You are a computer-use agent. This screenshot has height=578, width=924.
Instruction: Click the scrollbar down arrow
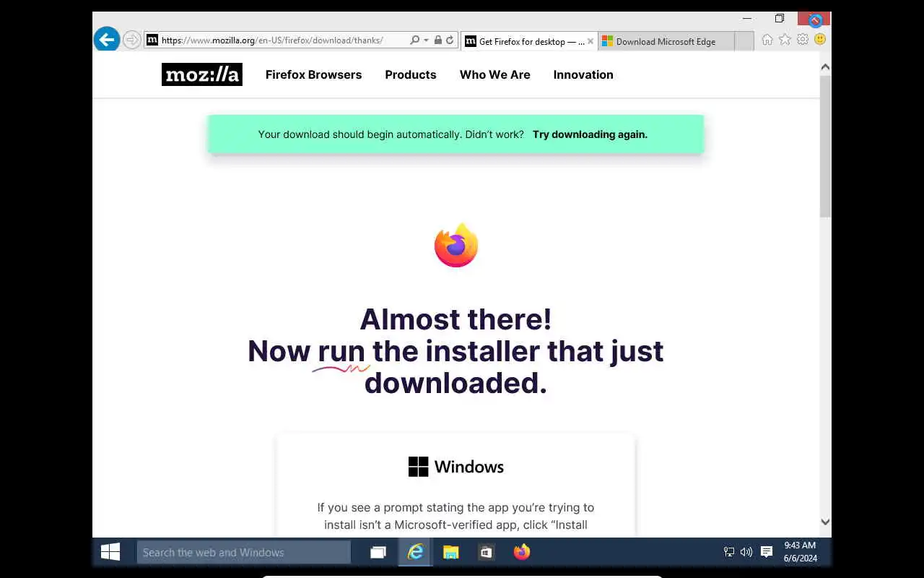[825, 522]
